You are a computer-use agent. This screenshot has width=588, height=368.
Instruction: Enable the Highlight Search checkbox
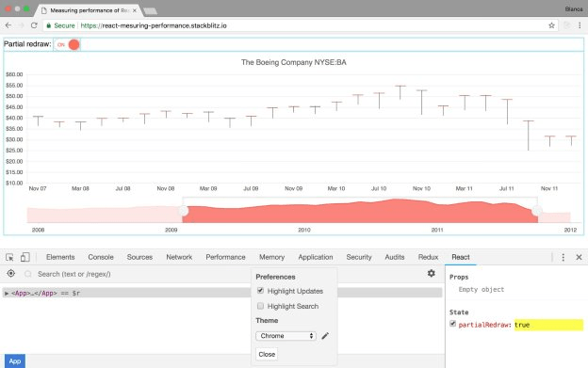pyautogui.click(x=260, y=306)
